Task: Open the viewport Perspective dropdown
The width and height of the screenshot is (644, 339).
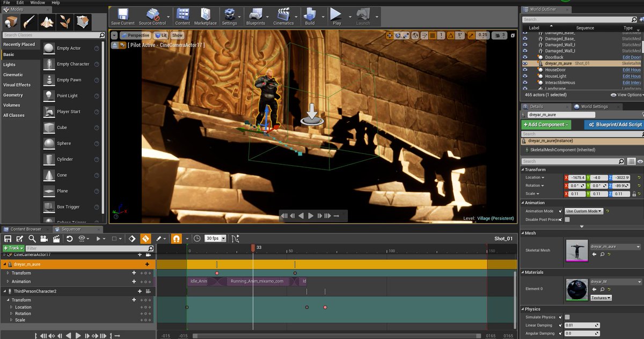Action: (x=135, y=35)
